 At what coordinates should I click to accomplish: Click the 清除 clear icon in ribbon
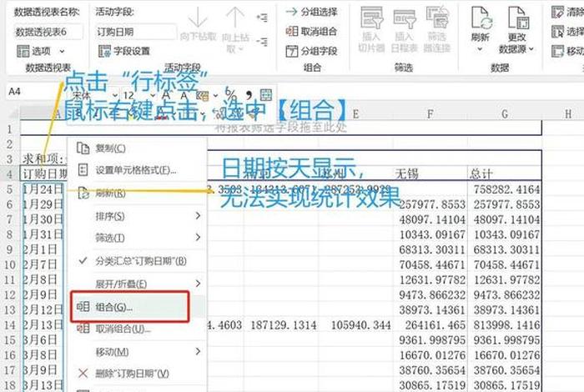[557, 12]
